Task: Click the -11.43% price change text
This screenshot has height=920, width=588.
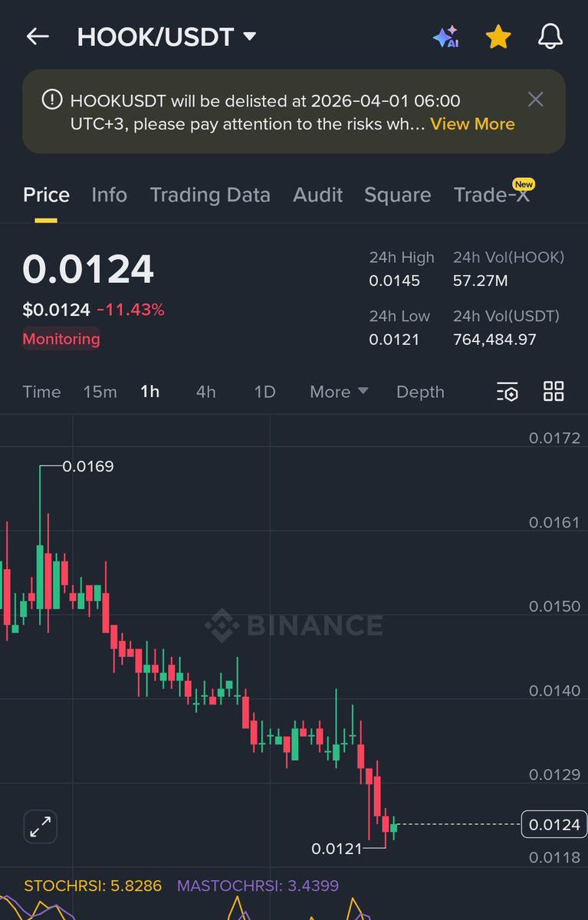Action: pyautogui.click(x=130, y=310)
